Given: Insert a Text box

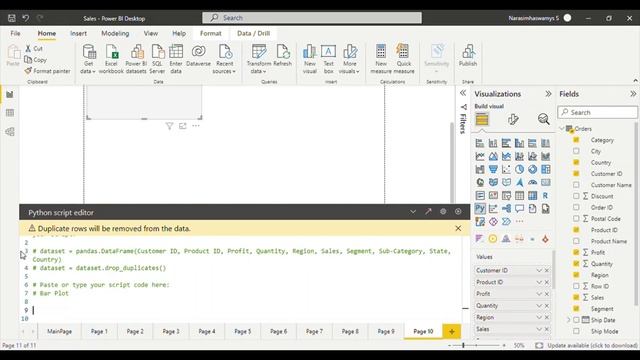Looking at the screenshot, I should [329, 59].
